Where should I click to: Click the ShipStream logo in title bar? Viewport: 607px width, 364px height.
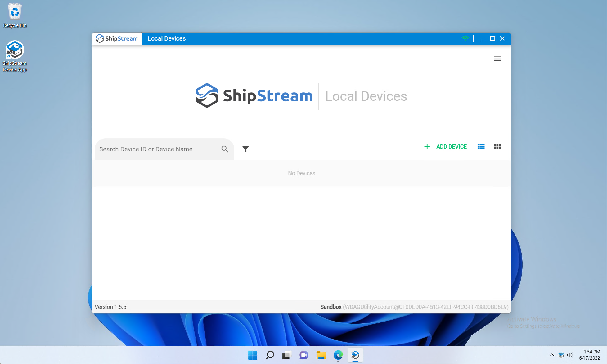117,38
